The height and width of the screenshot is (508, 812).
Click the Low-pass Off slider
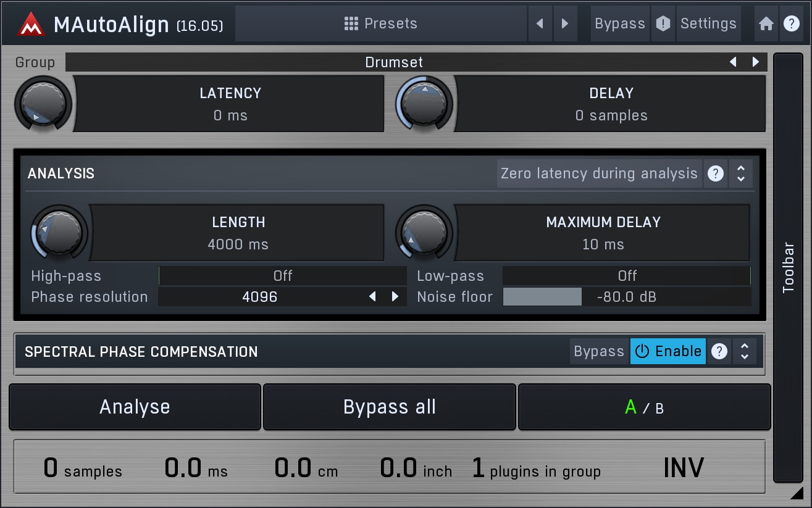tap(627, 276)
